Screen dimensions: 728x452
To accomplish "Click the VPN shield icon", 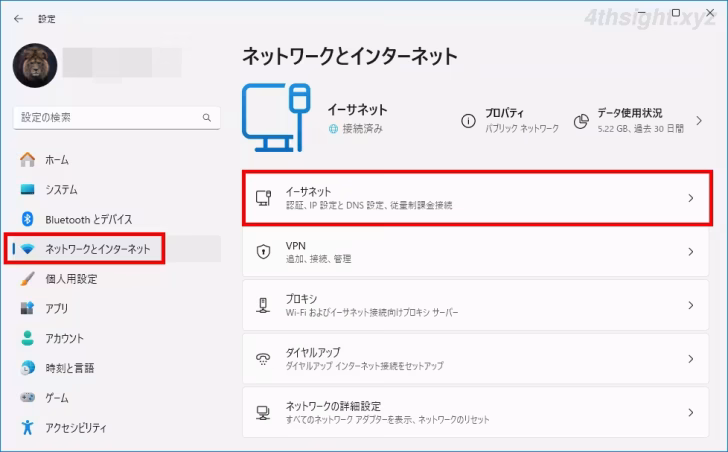I will coord(263,252).
